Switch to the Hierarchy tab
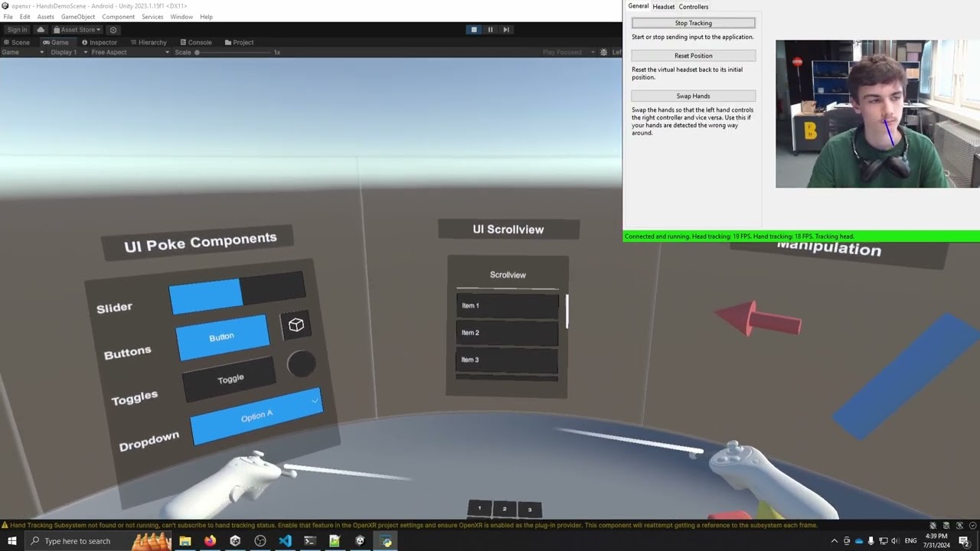This screenshot has width=980, height=551. 148,42
